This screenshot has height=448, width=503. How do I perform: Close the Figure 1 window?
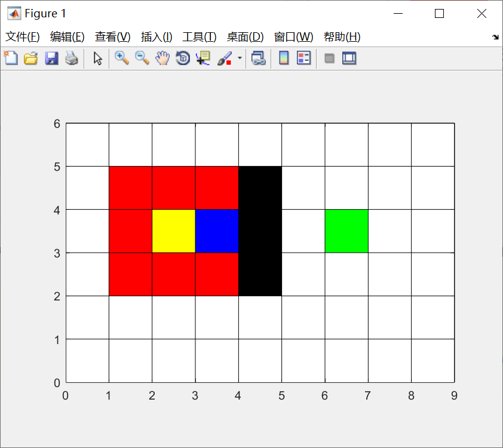coord(481,14)
